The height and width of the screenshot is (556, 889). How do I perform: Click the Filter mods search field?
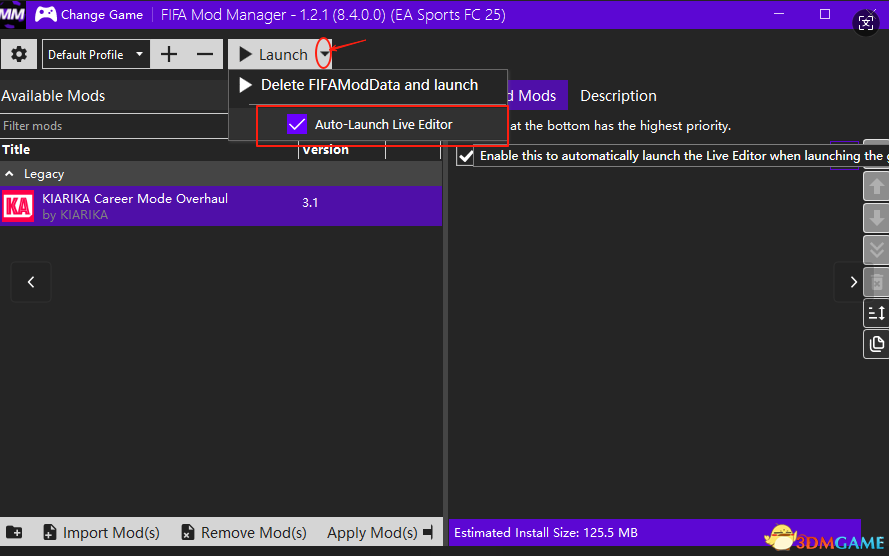coord(115,126)
